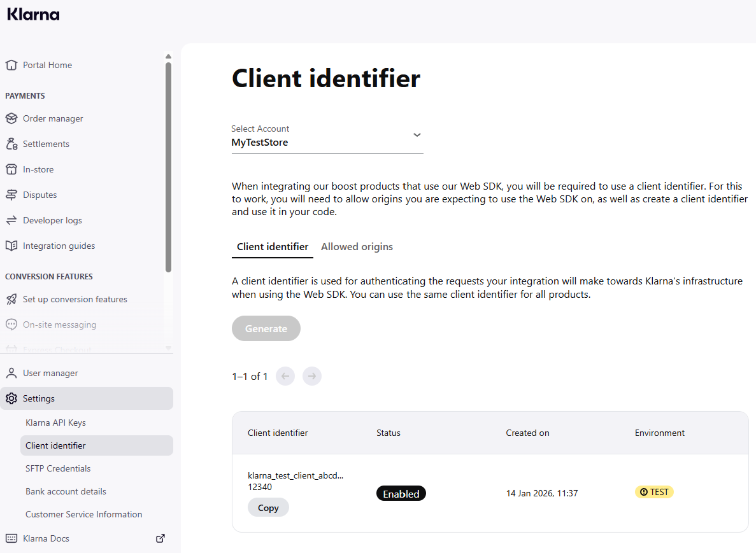Click the Klarna Docs external link icon

click(x=160, y=538)
